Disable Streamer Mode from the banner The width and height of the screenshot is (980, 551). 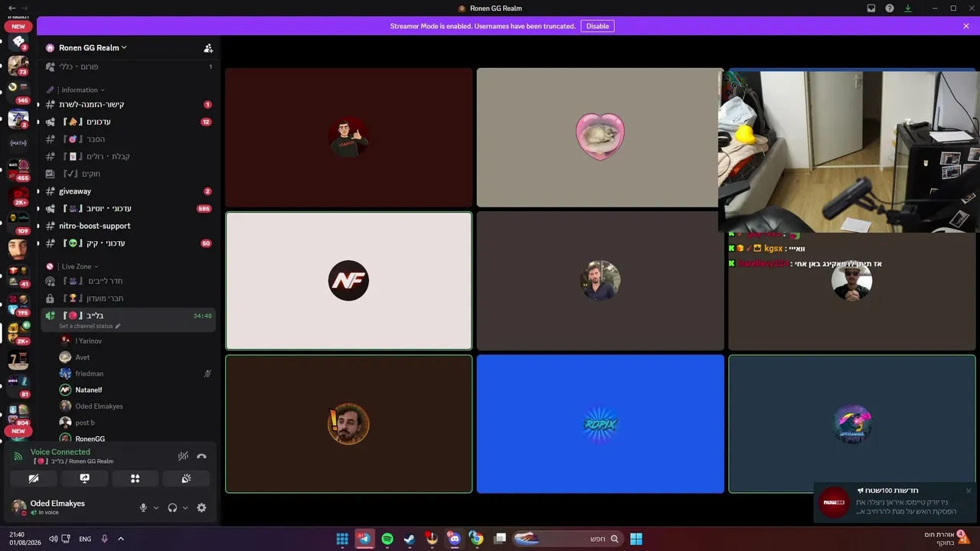[597, 26]
